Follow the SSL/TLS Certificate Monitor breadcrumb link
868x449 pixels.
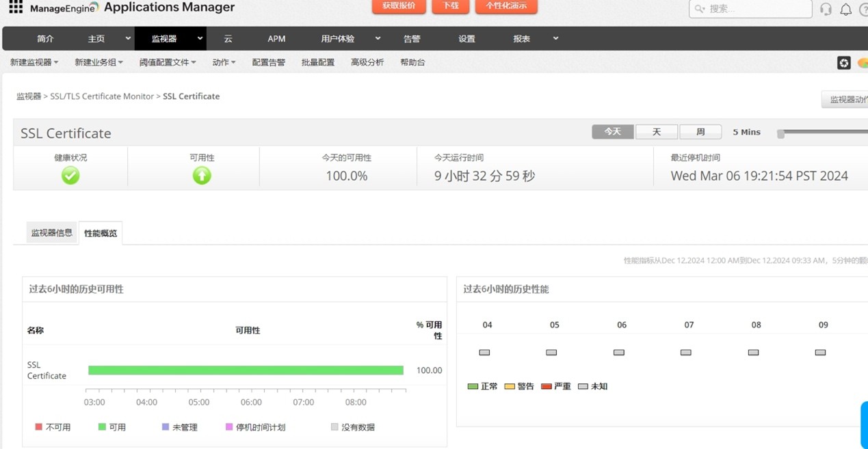tap(101, 96)
